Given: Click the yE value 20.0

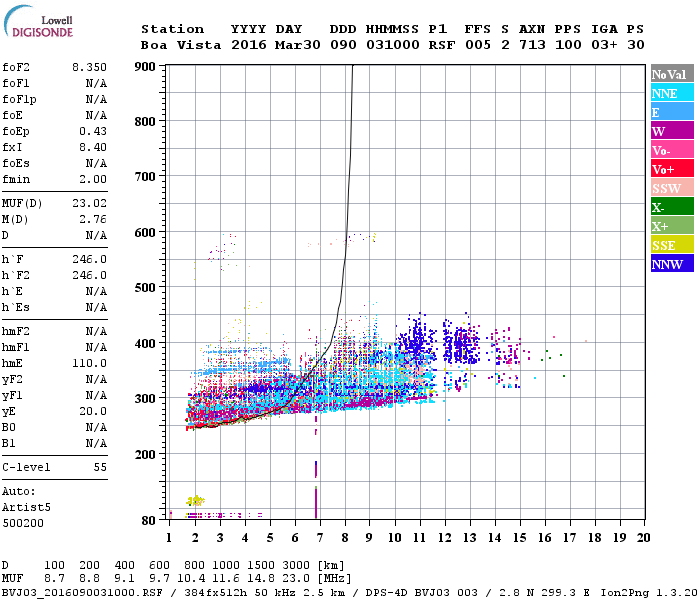Looking at the screenshot, I should 93,412.
